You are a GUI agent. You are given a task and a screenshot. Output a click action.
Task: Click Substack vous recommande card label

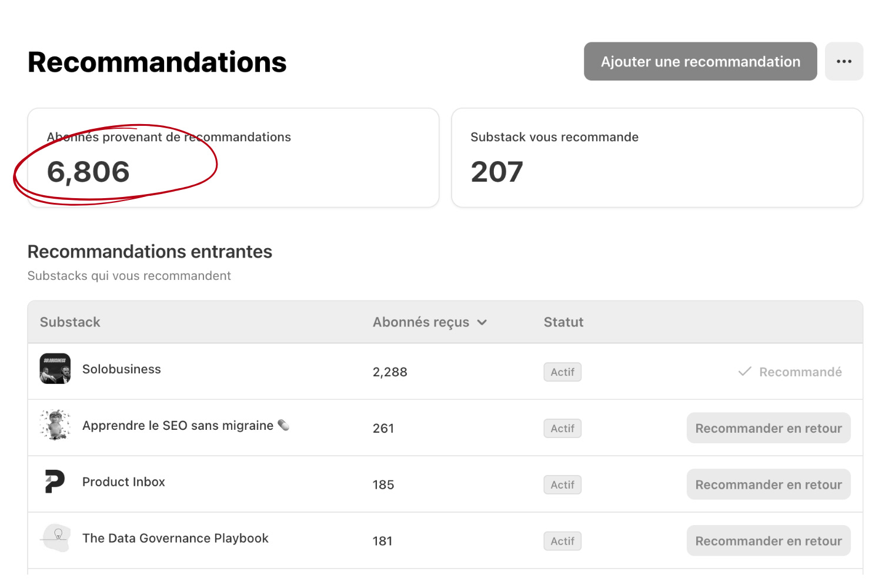(x=554, y=137)
